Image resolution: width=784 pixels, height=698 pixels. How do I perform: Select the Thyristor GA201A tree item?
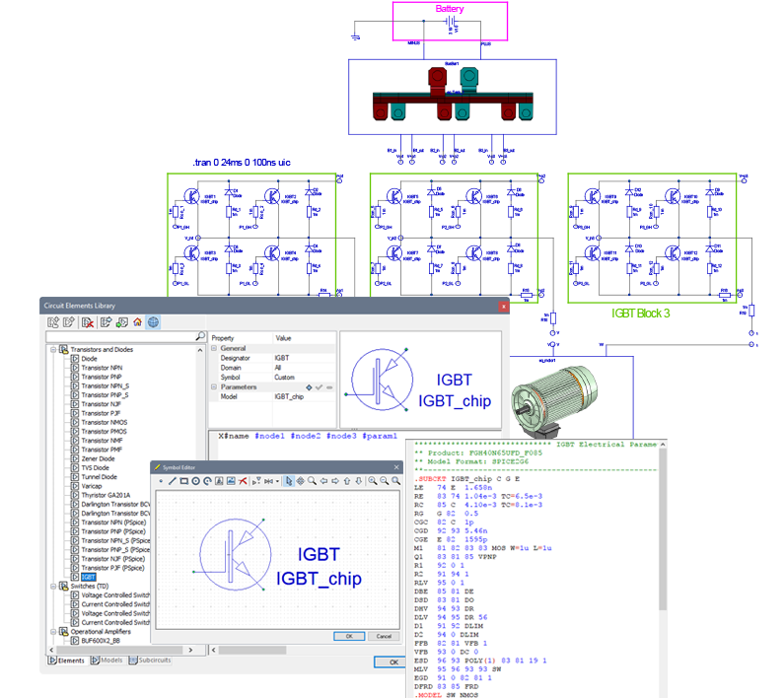106,495
